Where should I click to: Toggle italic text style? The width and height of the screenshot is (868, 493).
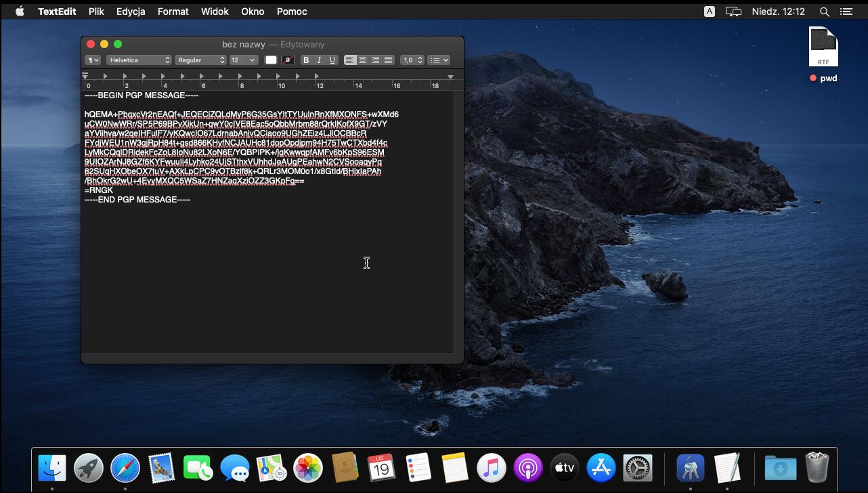click(319, 60)
